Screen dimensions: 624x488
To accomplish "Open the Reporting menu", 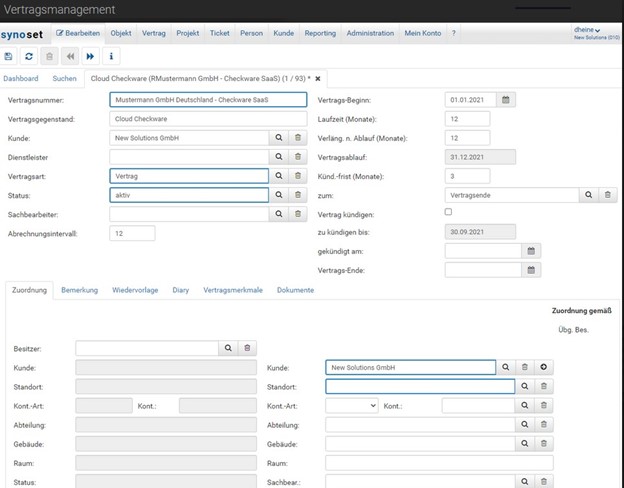I will coord(320,33).
